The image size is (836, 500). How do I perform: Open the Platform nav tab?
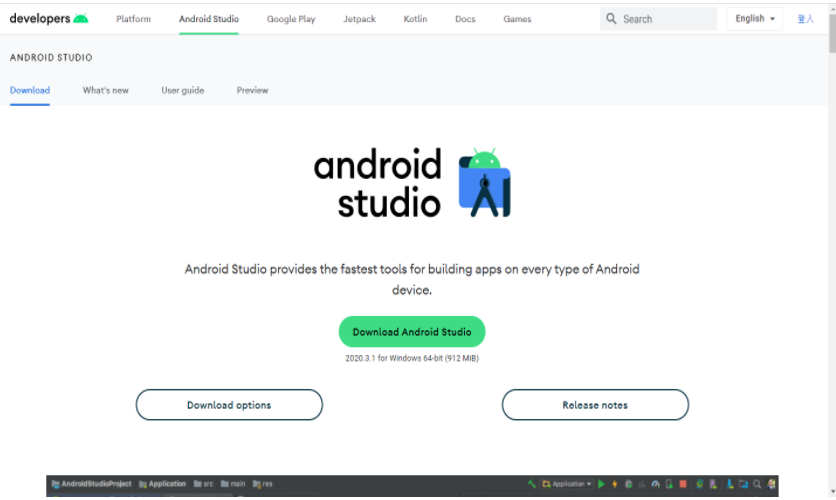tap(133, 19)
